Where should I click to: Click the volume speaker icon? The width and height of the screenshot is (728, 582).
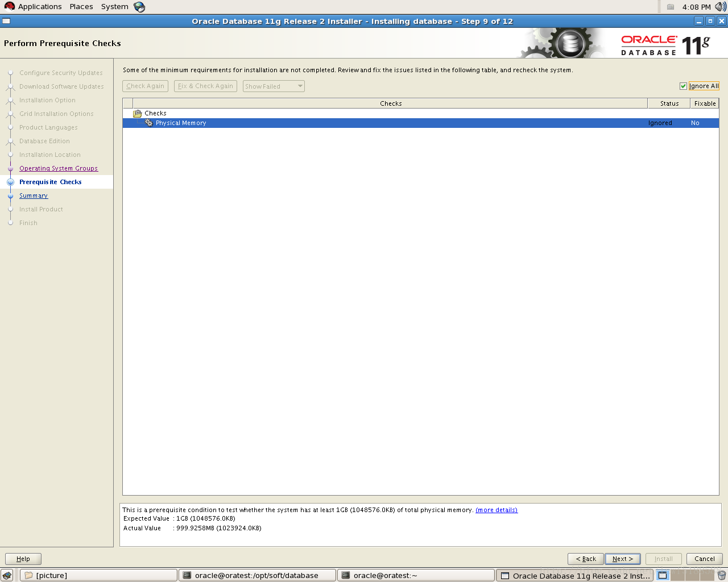click(721, 7)
